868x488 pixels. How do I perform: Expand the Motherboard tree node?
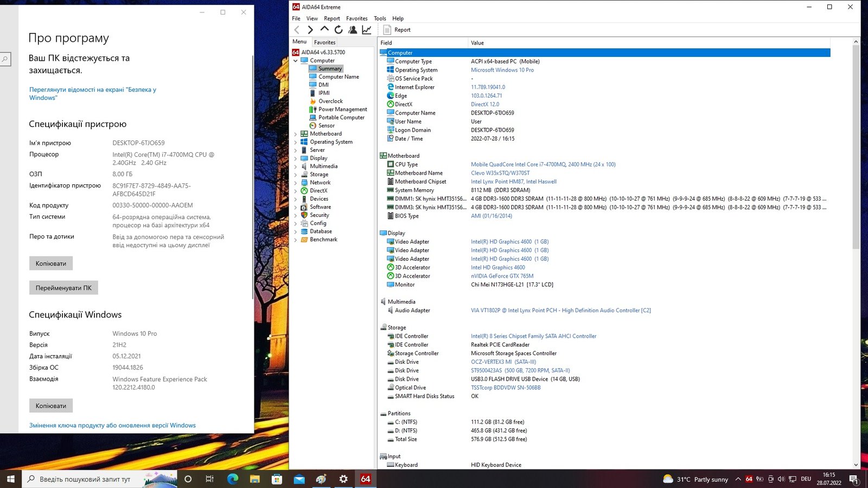(296, 134)
